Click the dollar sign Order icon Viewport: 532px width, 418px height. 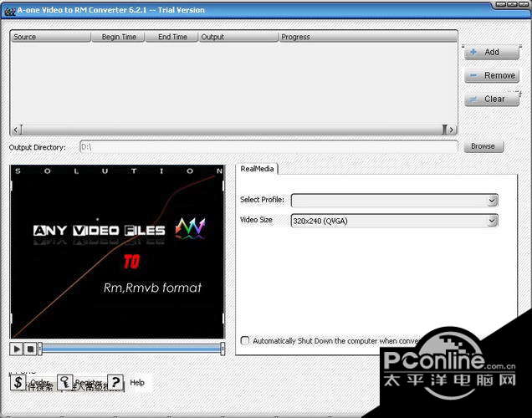point(18,382)
